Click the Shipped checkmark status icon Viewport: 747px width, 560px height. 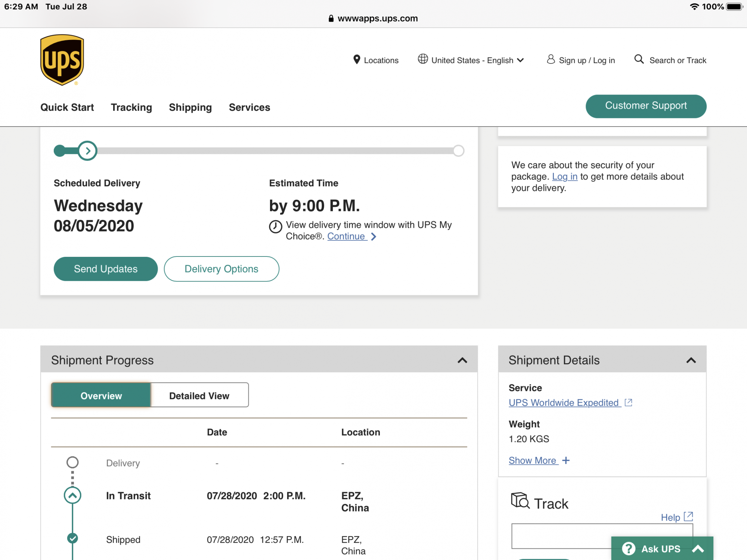click(72, 538)
